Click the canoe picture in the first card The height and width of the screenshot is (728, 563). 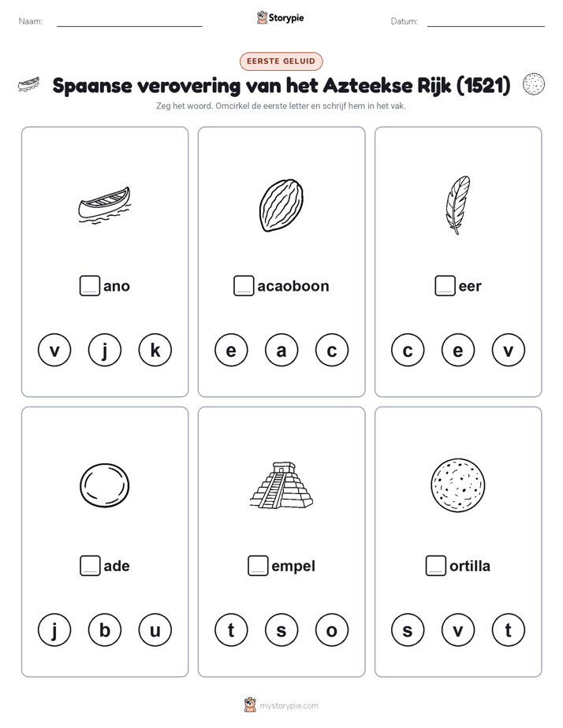105,205
